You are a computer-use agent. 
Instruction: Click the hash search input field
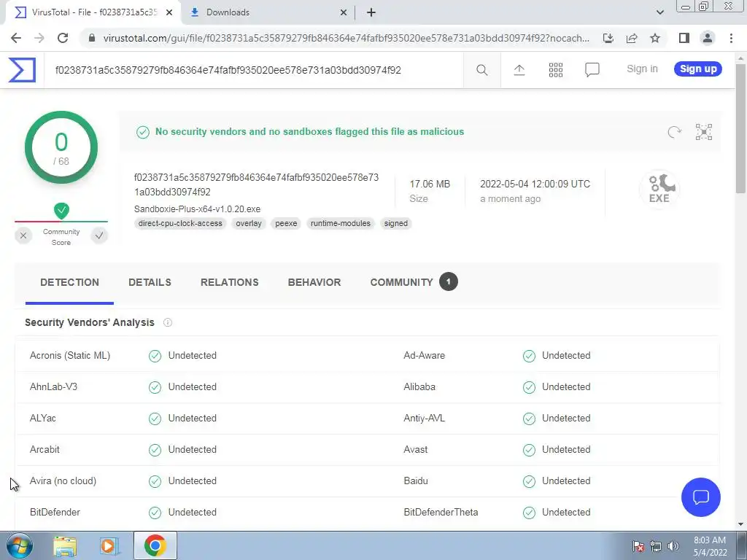(x=253, y=71)
